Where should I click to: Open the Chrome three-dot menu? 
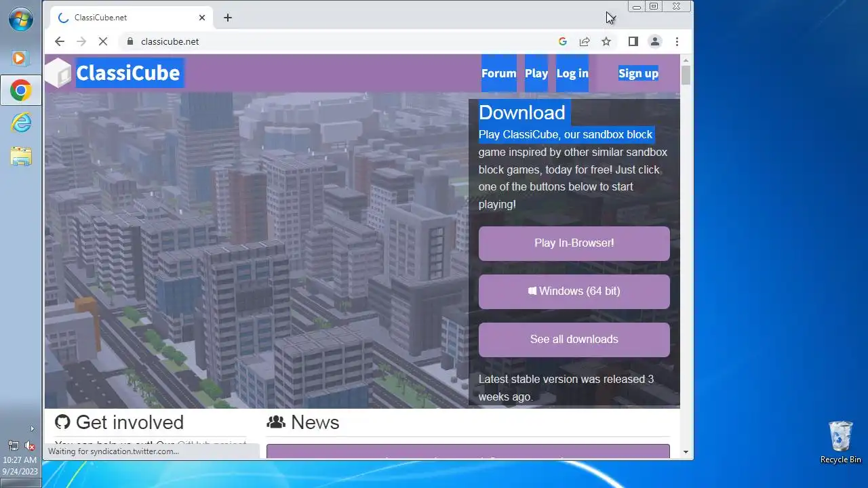point(677,41)
